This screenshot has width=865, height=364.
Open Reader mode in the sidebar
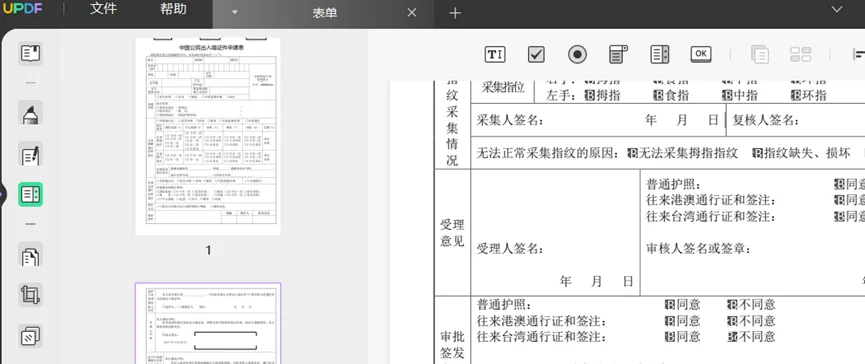(30, 53)
